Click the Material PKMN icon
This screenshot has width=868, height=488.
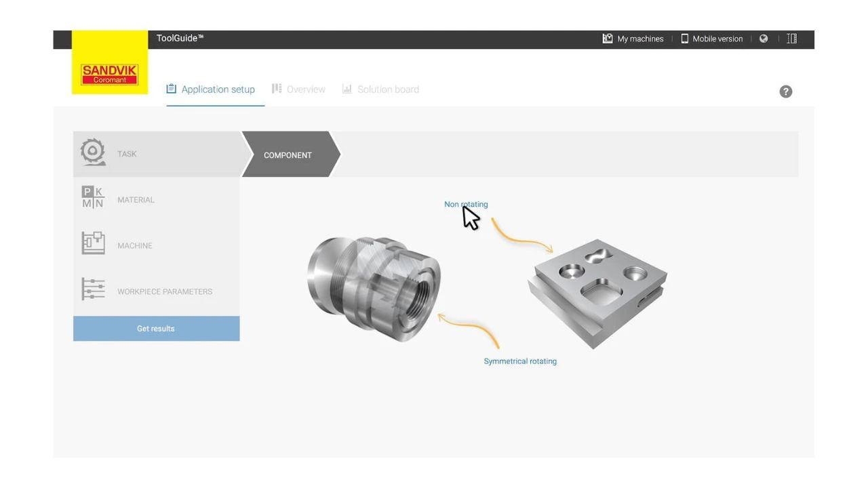(x=93, y=198)
